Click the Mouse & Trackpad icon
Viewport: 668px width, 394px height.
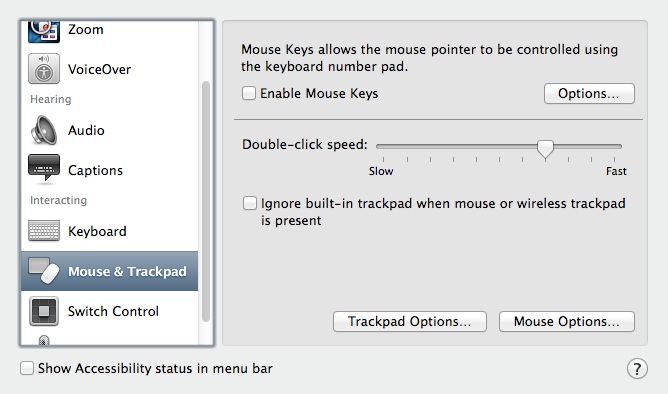pos(44,270)
